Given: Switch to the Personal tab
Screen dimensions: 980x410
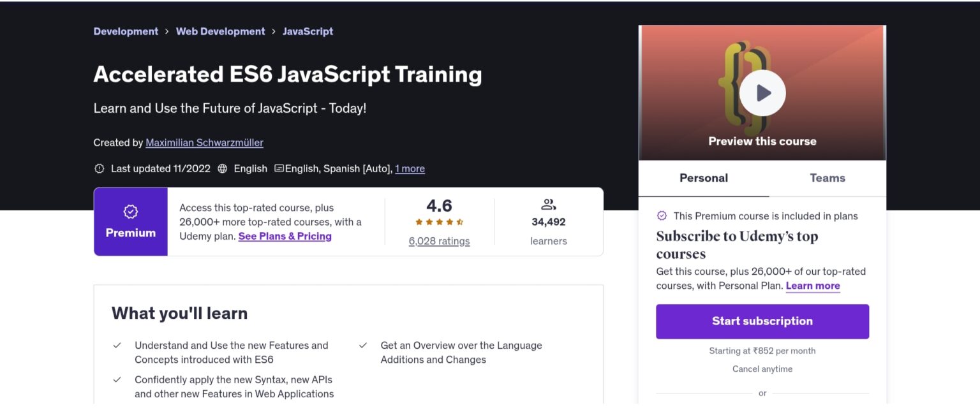Looking at the screenshot, I should tap(703, 179).
